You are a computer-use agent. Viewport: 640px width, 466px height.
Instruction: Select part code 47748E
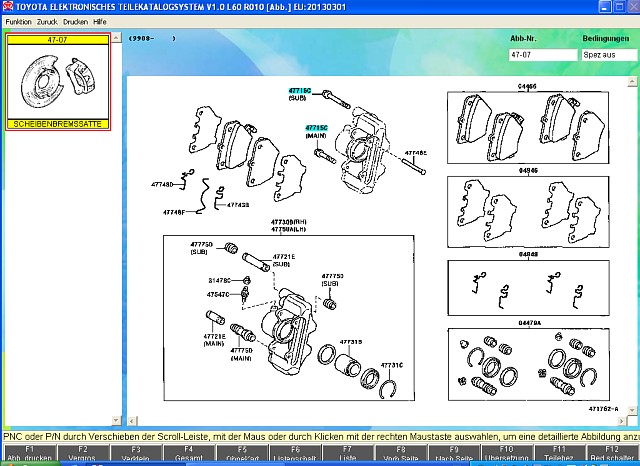pyautogui.click(x=416, y=153)
